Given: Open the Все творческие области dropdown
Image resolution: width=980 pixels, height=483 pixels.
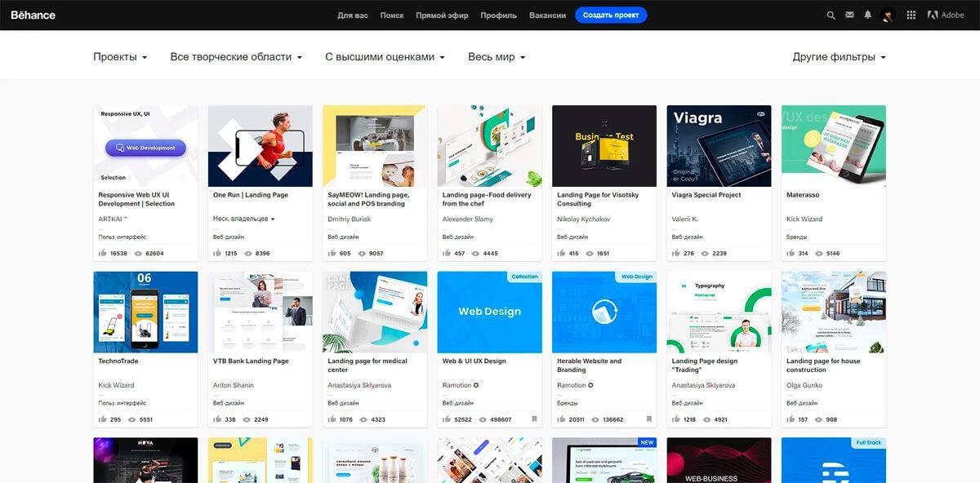Looking at the screenshot, I should coord(236,57).
